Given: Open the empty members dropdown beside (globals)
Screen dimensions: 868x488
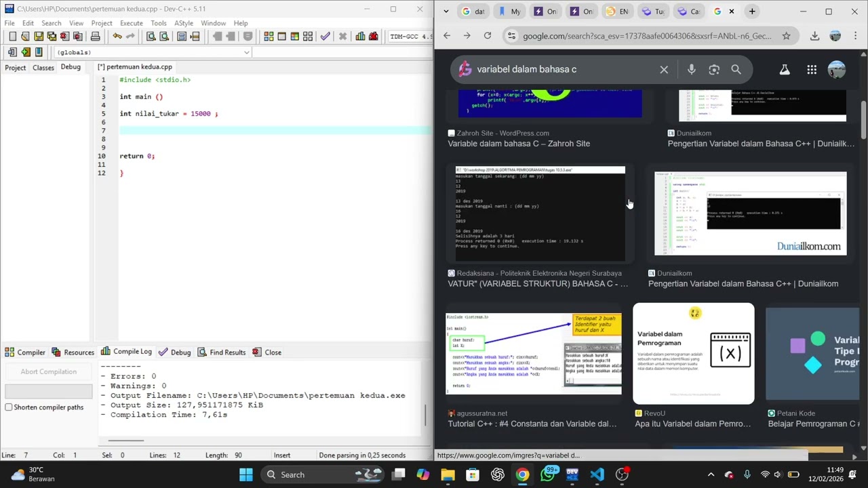Looking at the screenshot, I should pyautogui.click(x=342, y=52).
